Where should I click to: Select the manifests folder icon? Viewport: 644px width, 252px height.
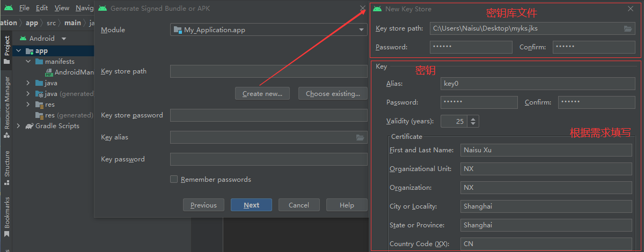coord(39,62)
